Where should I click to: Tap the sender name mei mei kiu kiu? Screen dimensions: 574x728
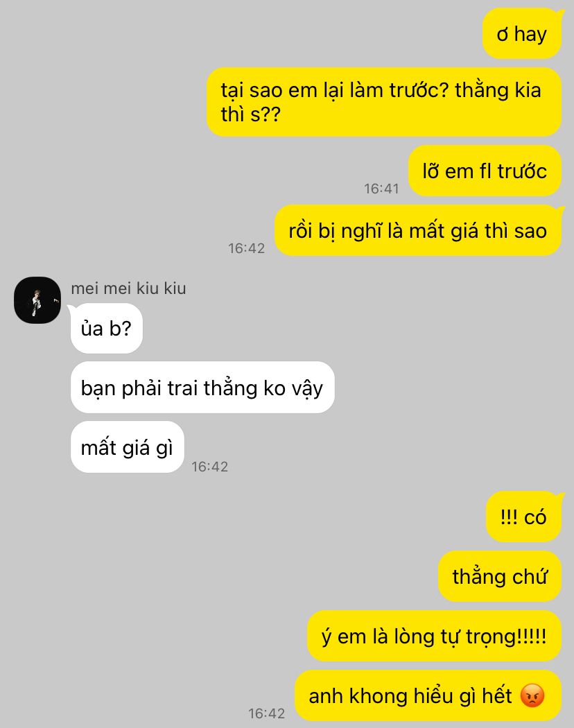(129, 288)
